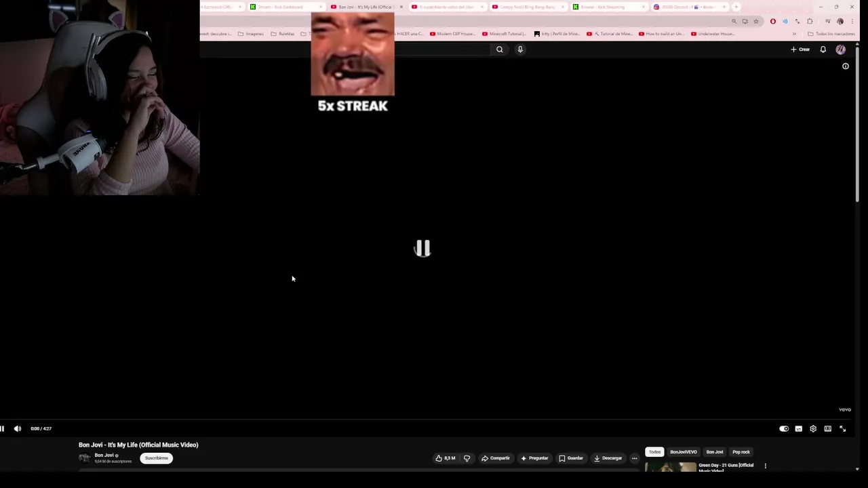Open browser profile avatar
Screen dimensions: 868x488
pos(840,21)
